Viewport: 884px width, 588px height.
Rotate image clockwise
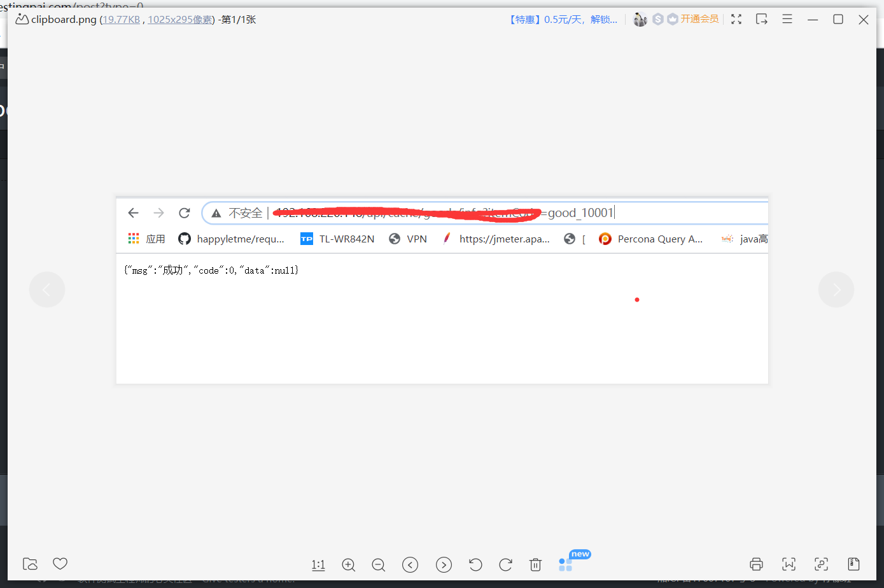coord(506,564)
